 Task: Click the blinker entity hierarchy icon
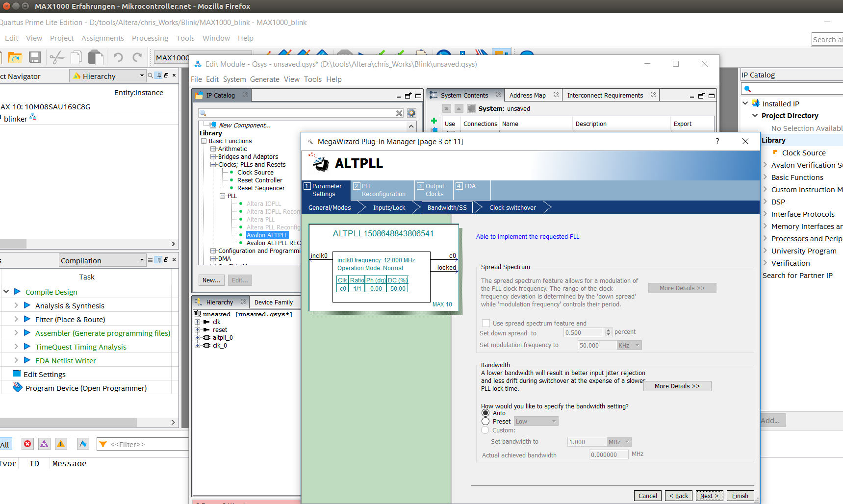(x=33, y=117)
